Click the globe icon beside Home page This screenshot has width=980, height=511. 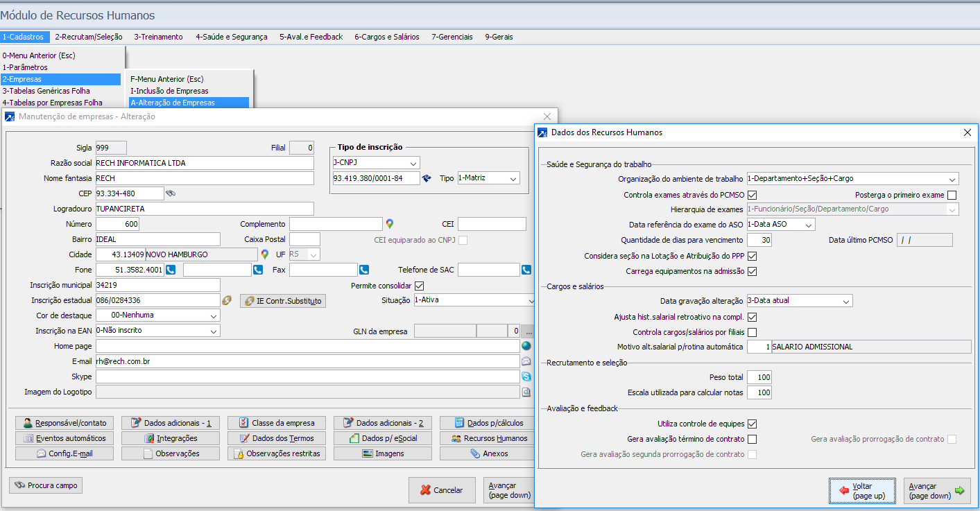(x=526, y=346)
